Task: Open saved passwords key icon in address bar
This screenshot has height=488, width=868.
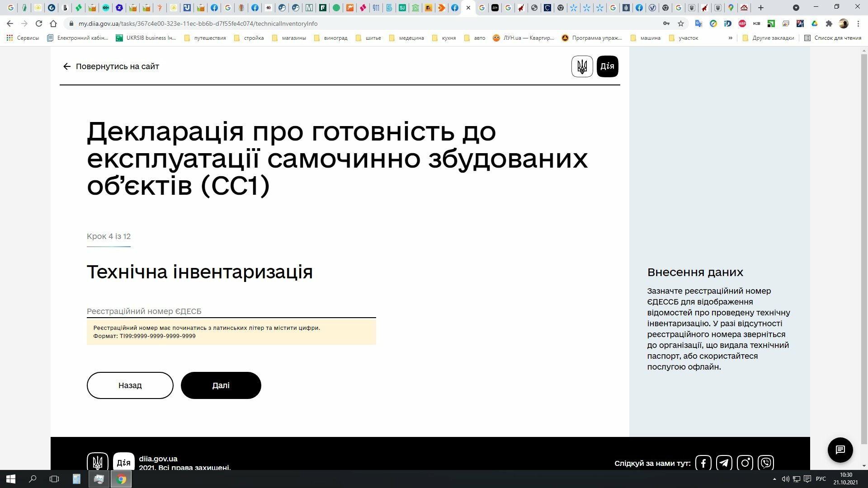Action: click(x=666, y=23)
